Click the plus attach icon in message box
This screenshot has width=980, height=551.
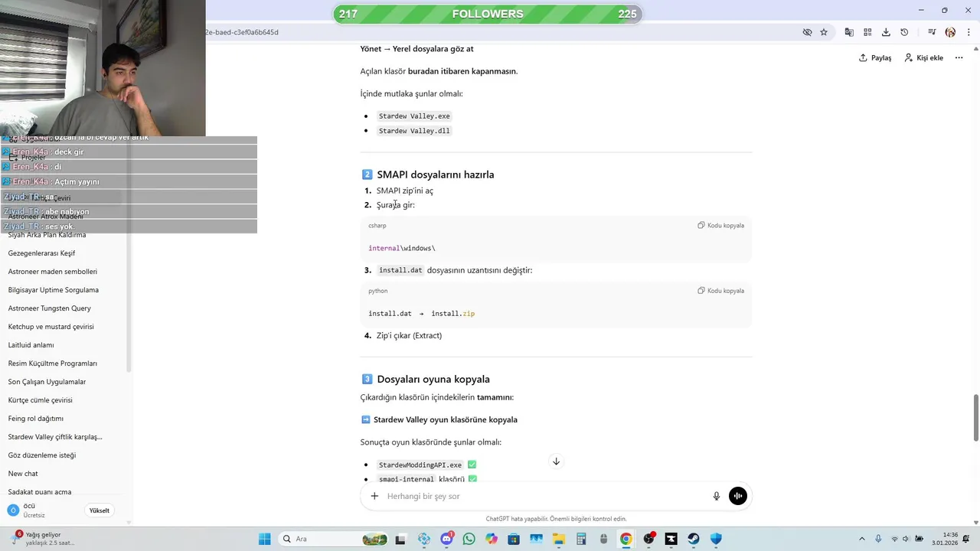pyautogui.click(x=374, y=496)
